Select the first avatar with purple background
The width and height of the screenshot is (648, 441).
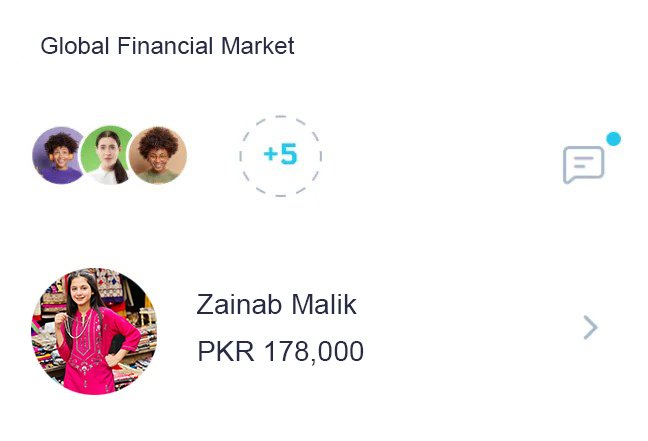[57, 155]
